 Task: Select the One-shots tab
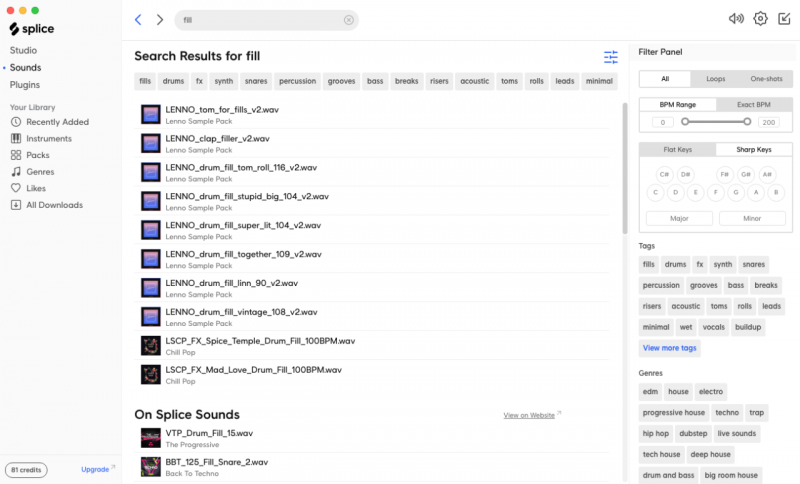coord(766,79)
